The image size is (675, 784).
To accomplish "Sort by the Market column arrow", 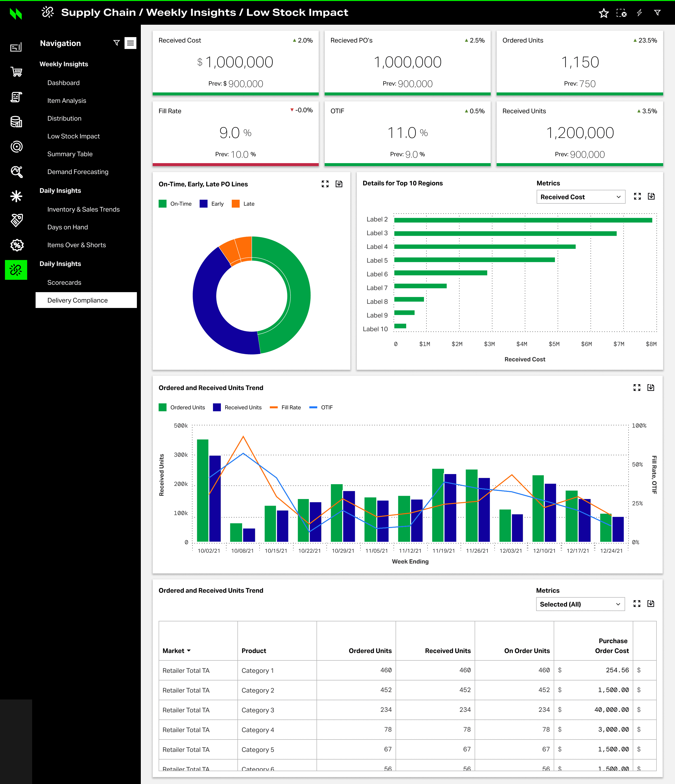I will (x=189, y=651).
